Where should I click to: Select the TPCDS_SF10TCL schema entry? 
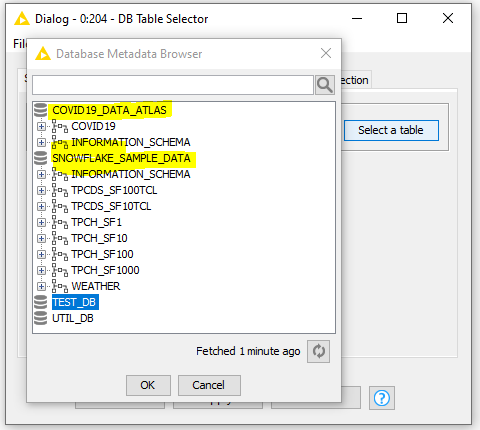(111, 206)
